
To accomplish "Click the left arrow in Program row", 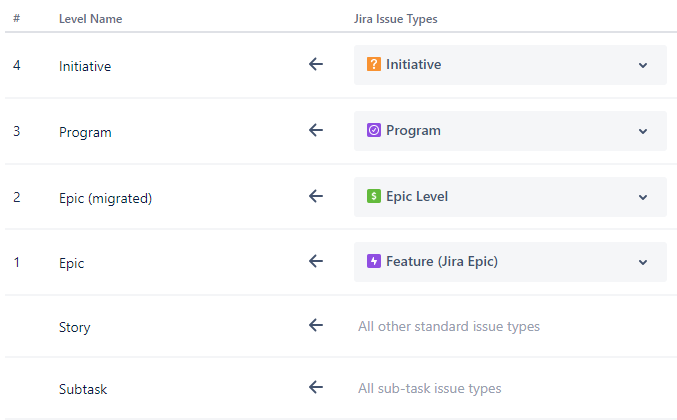I will 316,130.
